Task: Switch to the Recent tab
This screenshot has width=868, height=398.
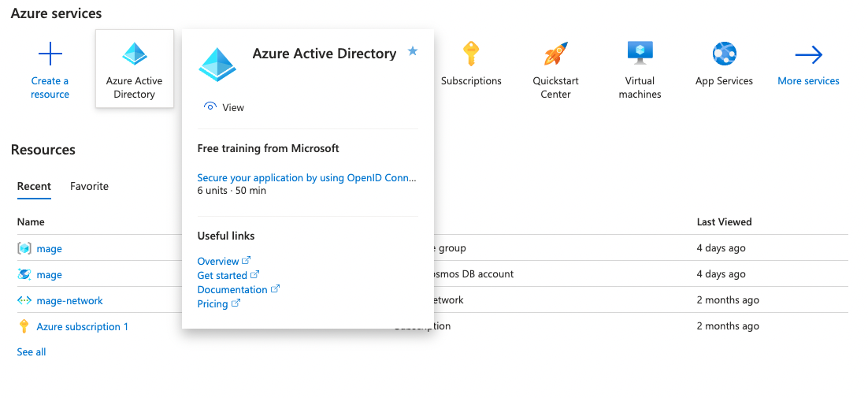Action: (34, 187)
